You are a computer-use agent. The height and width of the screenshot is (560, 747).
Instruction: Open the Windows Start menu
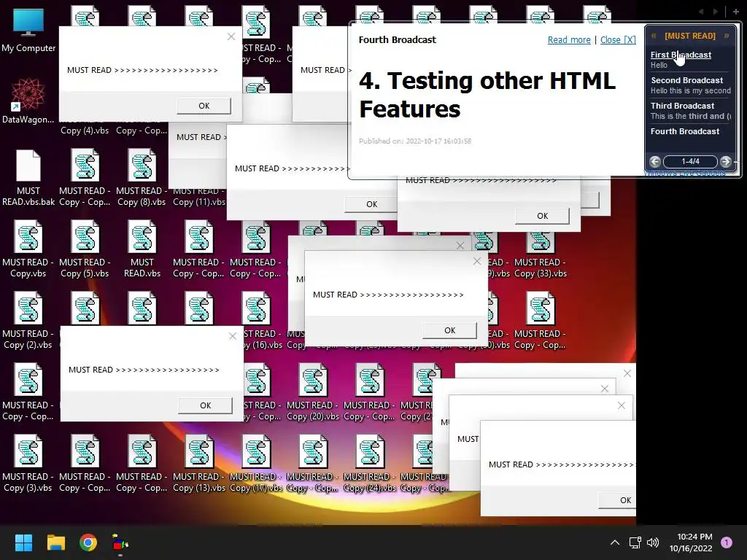(x=23, y=542)
